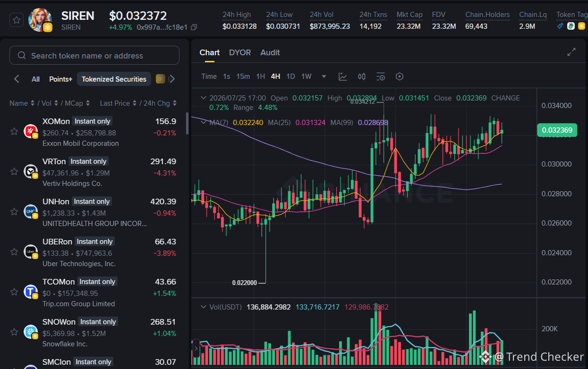The width and height of the screenshot is (588, 369).
Task: Toggle favorite star for TCOMon
Action: coord(14,292)
